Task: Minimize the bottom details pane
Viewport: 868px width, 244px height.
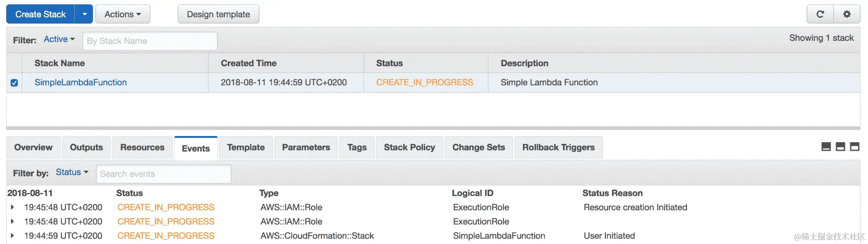Action: tap(826, 147)
